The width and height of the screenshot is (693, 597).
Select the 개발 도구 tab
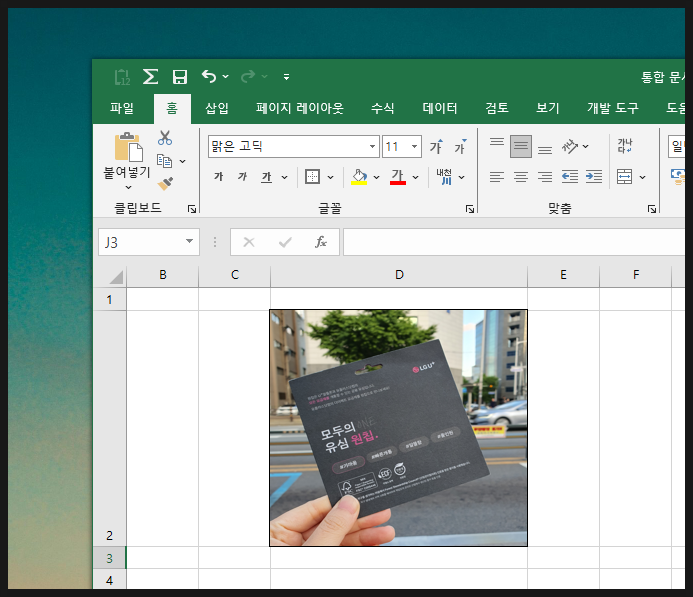point(612,108)
